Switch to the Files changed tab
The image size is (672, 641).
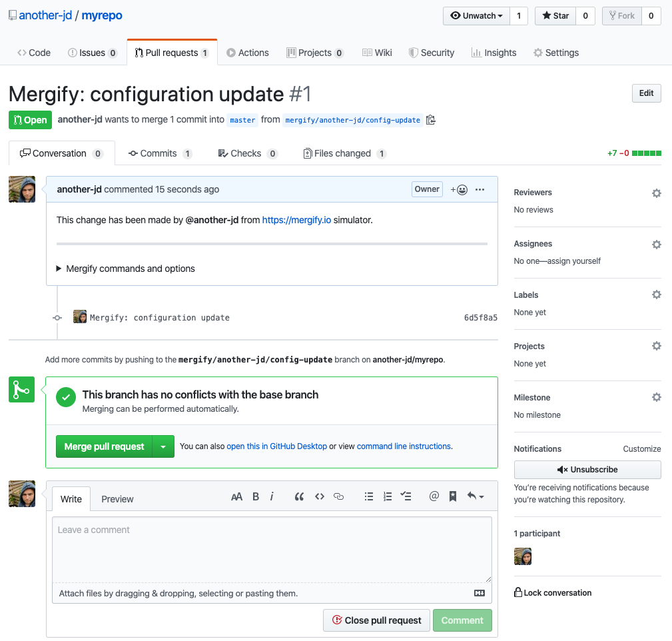point(342,153)
